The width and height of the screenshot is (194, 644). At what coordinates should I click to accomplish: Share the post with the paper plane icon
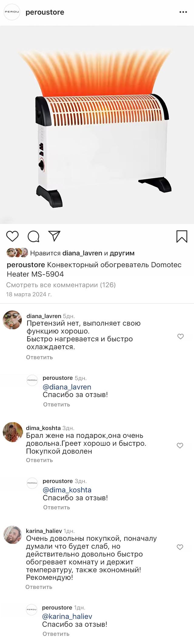pyautogui.click(x=55, y=236)
